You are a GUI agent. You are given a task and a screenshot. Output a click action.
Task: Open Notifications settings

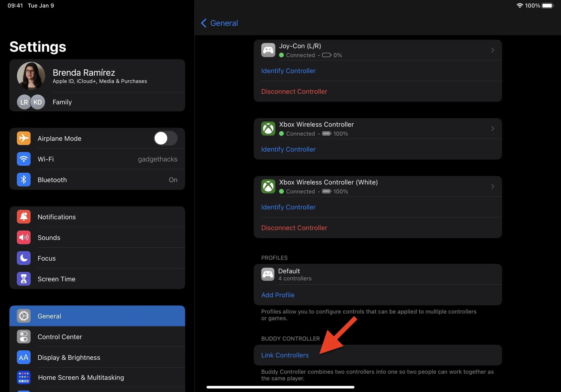pyautogui.click(x=97, y=217)
